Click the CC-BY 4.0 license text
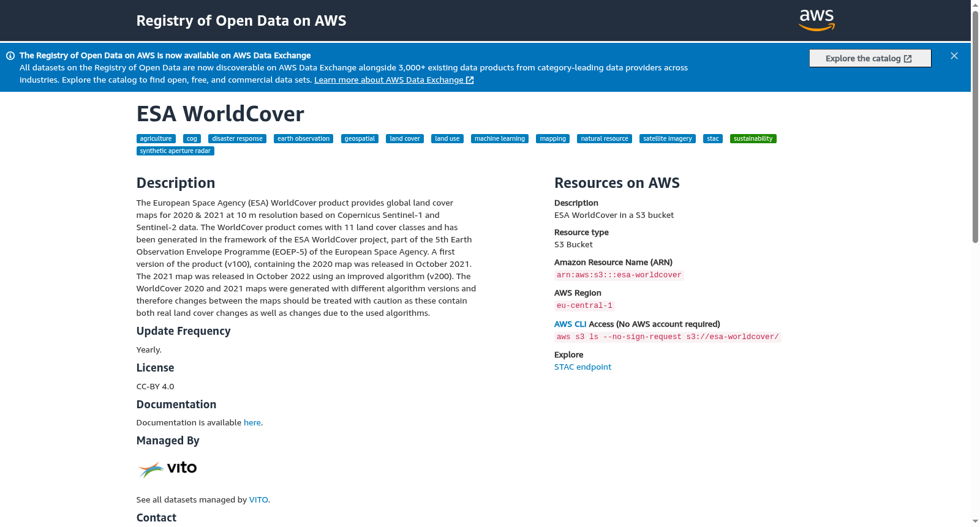 [155, 387]
